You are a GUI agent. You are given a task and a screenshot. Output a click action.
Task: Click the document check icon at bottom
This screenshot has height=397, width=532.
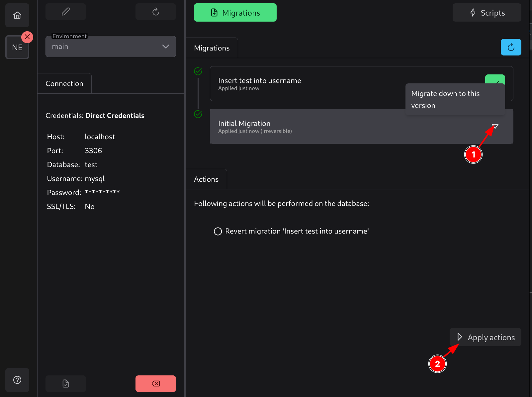[66, 384]
